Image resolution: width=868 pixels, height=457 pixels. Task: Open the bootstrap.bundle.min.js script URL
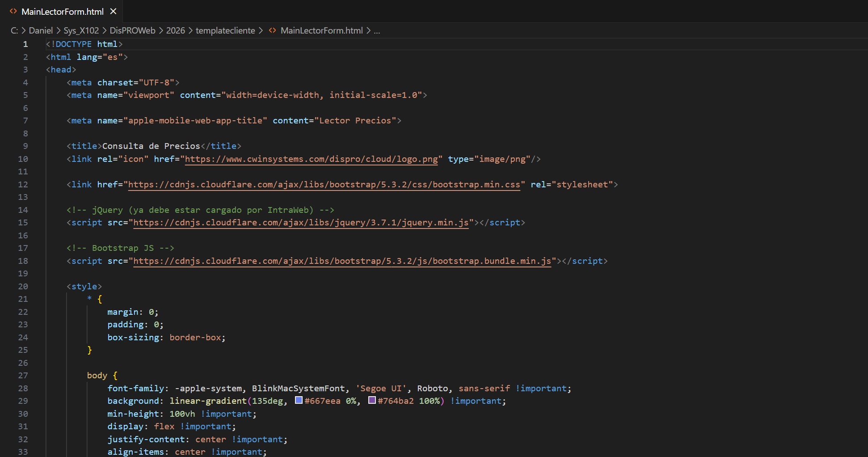(342, 261)
